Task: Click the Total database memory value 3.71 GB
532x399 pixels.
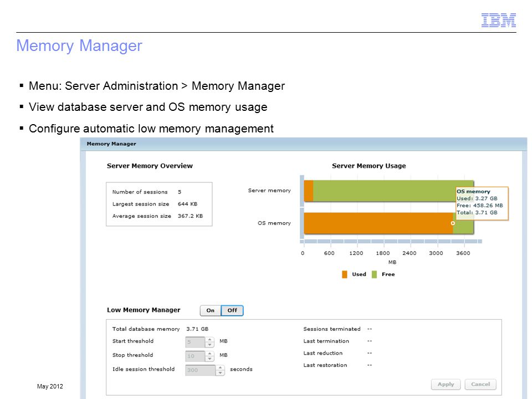Action: [197, 329]
